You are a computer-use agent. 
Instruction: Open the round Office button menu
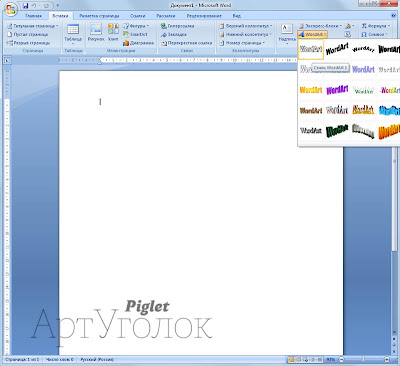10,8
